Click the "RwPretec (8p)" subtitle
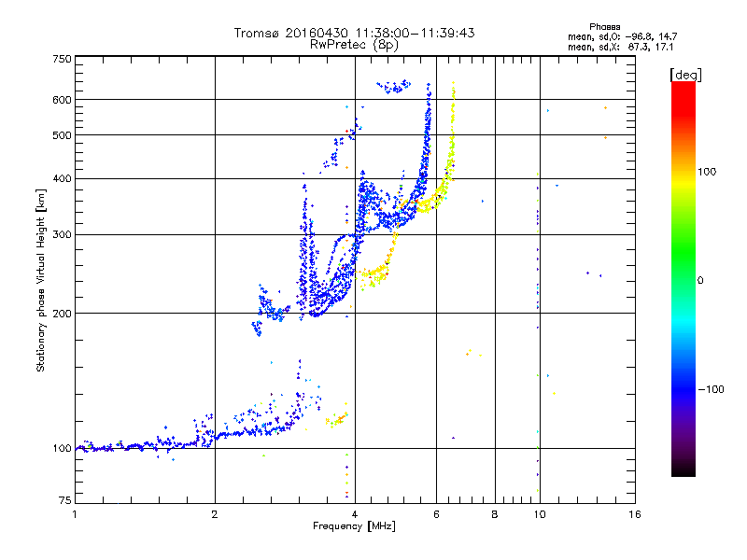 [x=354, y=45]
